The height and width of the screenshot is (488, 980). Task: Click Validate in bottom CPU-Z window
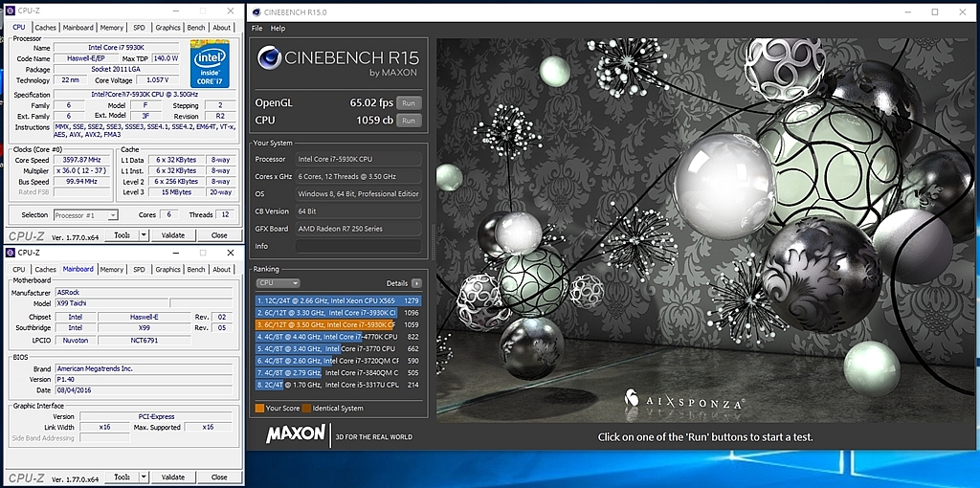pyautogui.click(x=173, y=477)
